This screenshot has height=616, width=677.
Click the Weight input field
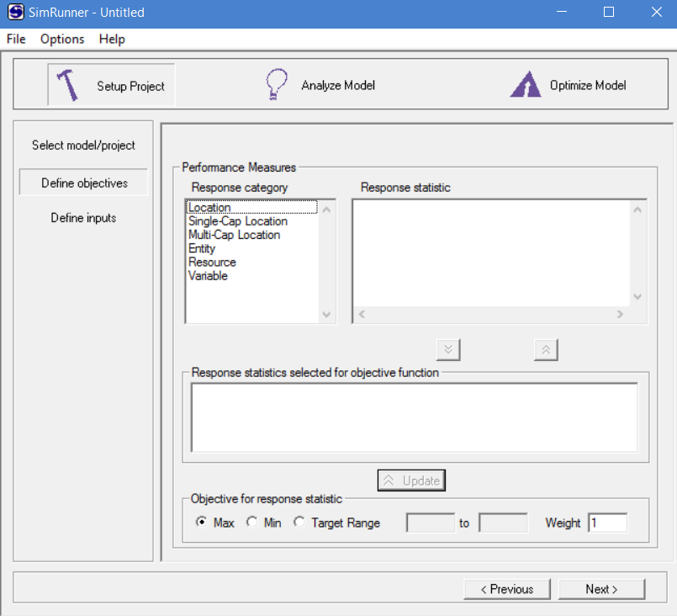pos(607,523)
